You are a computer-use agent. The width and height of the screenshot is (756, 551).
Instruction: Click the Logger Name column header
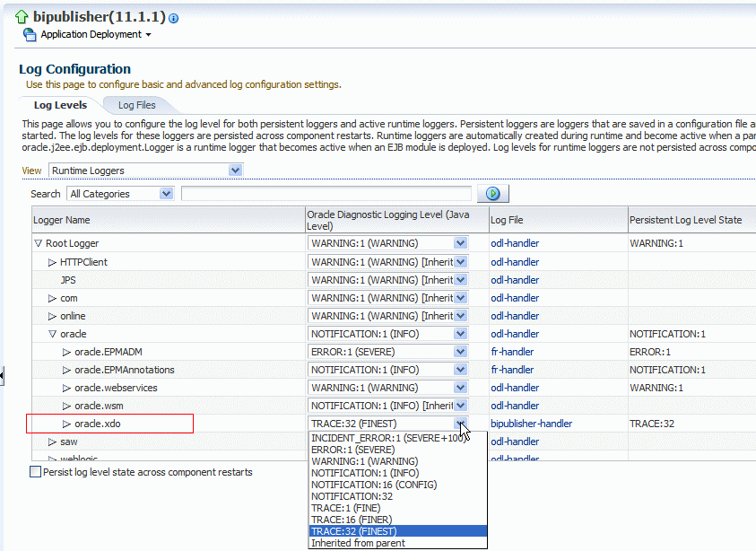click(x=169, y=220)
